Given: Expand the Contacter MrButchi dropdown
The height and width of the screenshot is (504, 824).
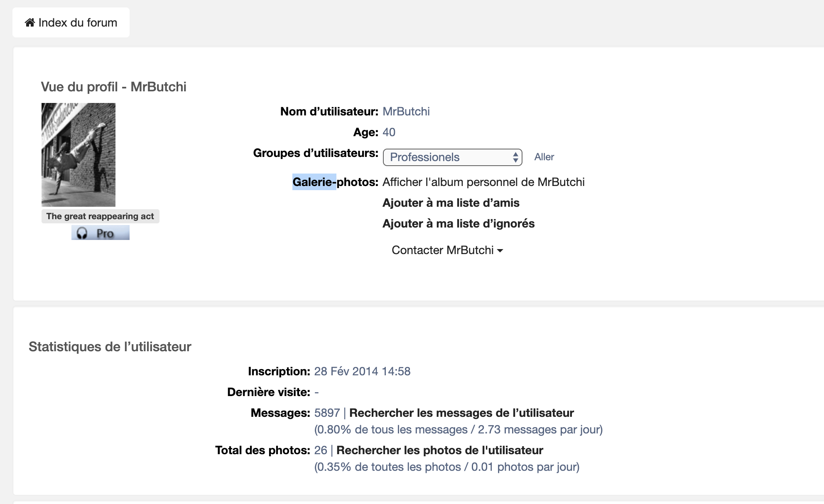Looking at the screenshot, I should (x=443, y=250).
